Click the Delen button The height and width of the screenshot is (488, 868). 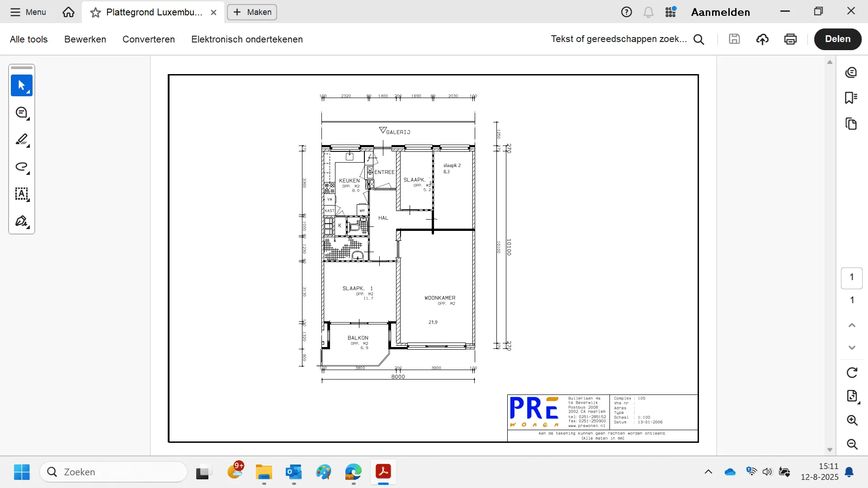click(837, 39)
